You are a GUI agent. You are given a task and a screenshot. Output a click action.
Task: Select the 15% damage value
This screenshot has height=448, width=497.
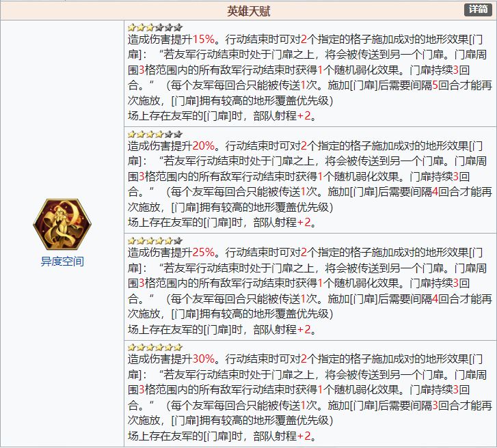(203, 39)
